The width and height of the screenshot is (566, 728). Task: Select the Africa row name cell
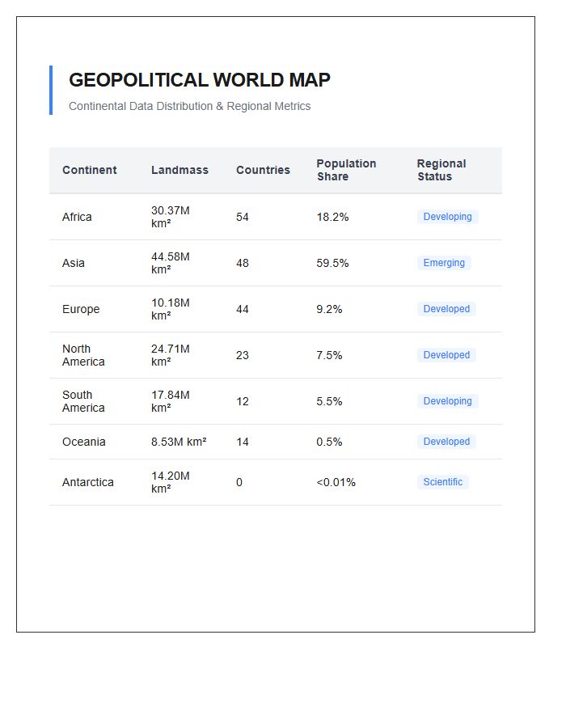pos(77,217)
